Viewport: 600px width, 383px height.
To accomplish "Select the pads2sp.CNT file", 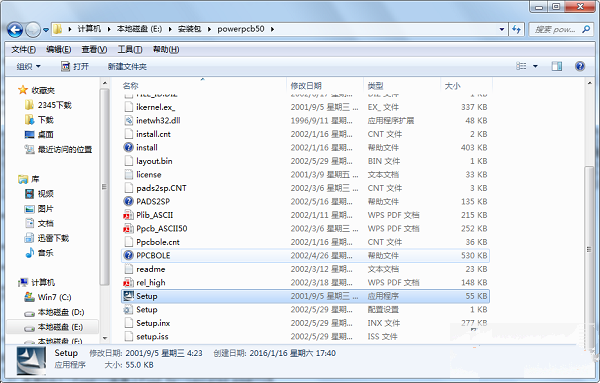I will [161, 188].
